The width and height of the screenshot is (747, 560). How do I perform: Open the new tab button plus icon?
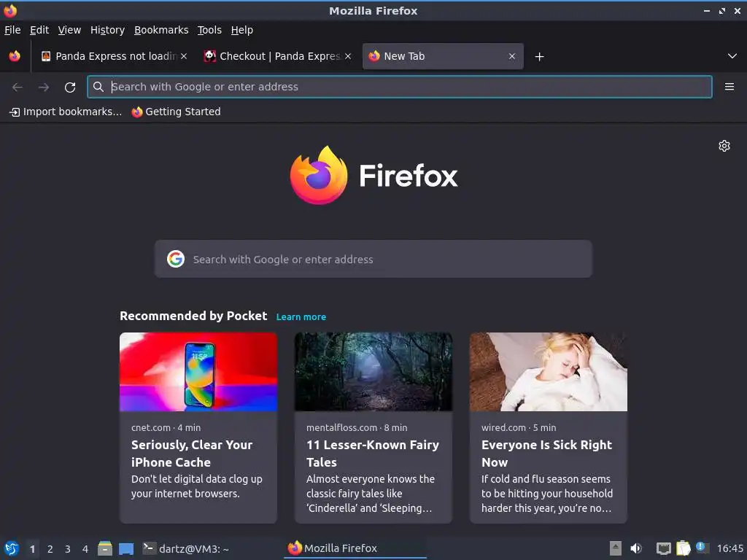[539, 57]
